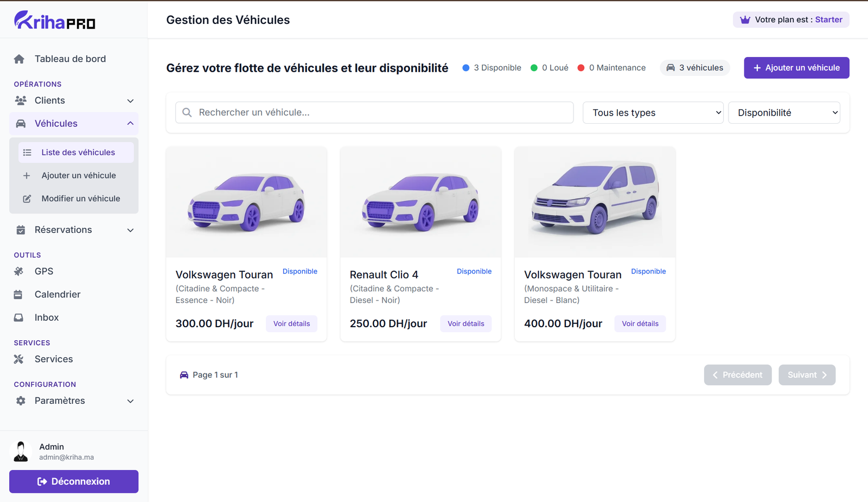
Task: Focus the Rechercher un véhicule search field
Action: tap(374, 112)
